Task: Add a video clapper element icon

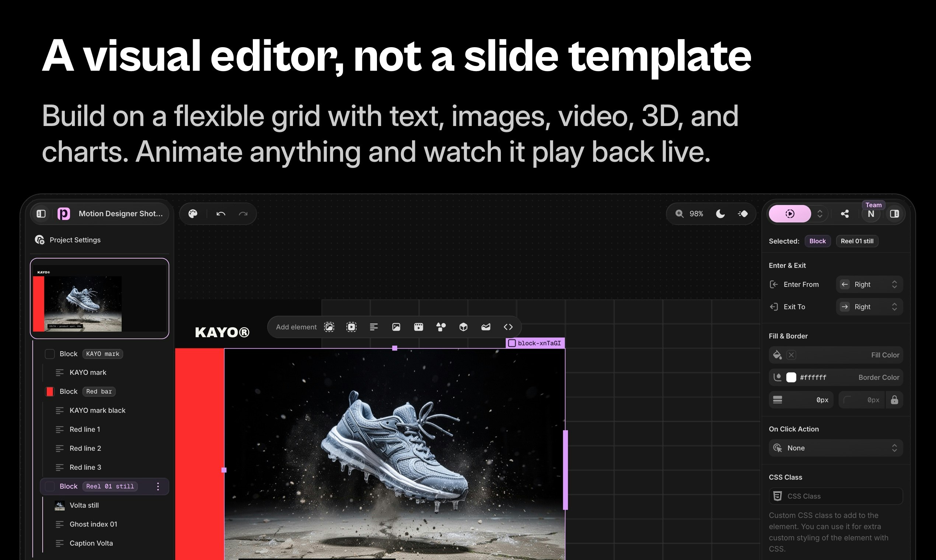Action: [x=419, y=327]
